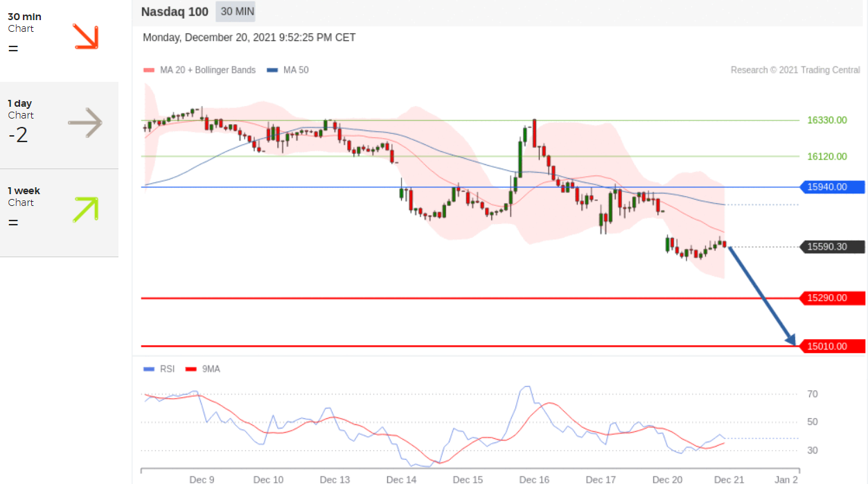
Task: Click the Dec 9 date axis label
Action: [x=202, y=479]
